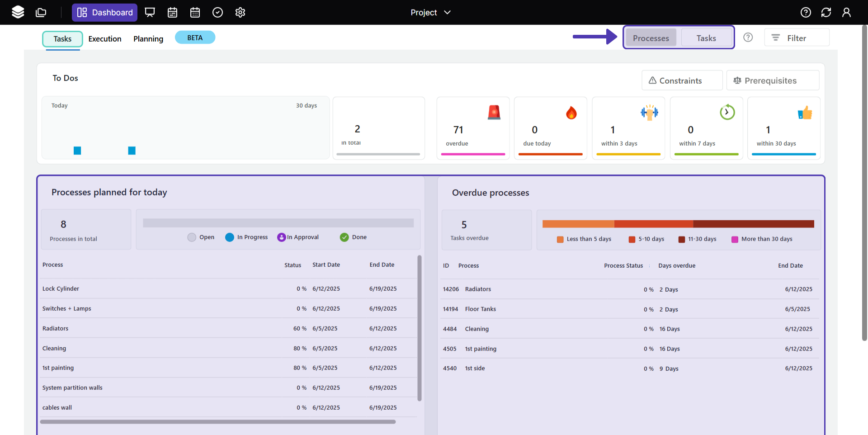Viewport: 868px width, 435px height.
Task: Click the Prerequisites button
Action: (772, 80)
